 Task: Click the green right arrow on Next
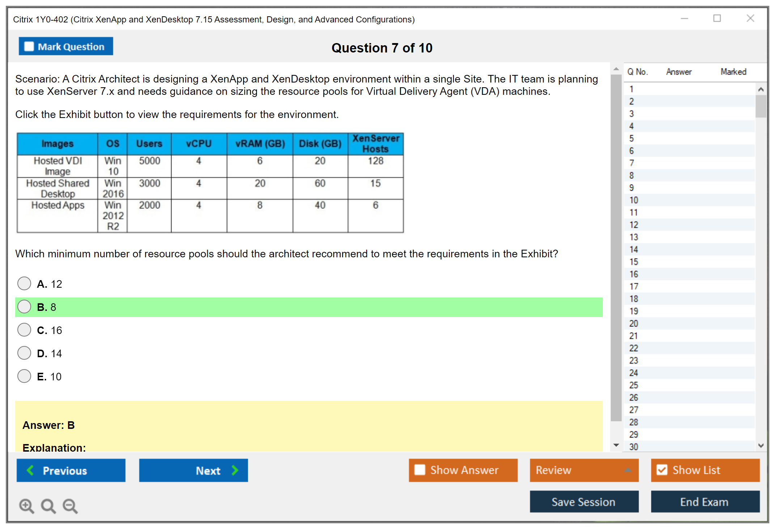click(235, 470)
